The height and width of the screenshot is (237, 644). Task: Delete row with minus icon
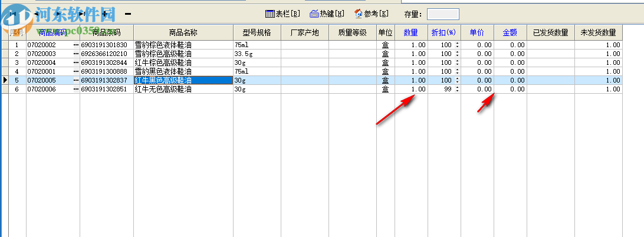[x=128, y=14]
